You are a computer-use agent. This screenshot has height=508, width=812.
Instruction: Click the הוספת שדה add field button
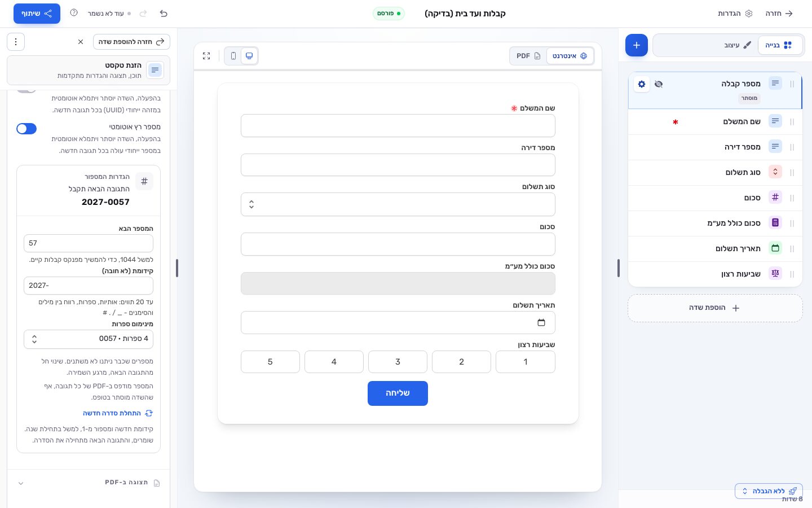click(715, 308)
